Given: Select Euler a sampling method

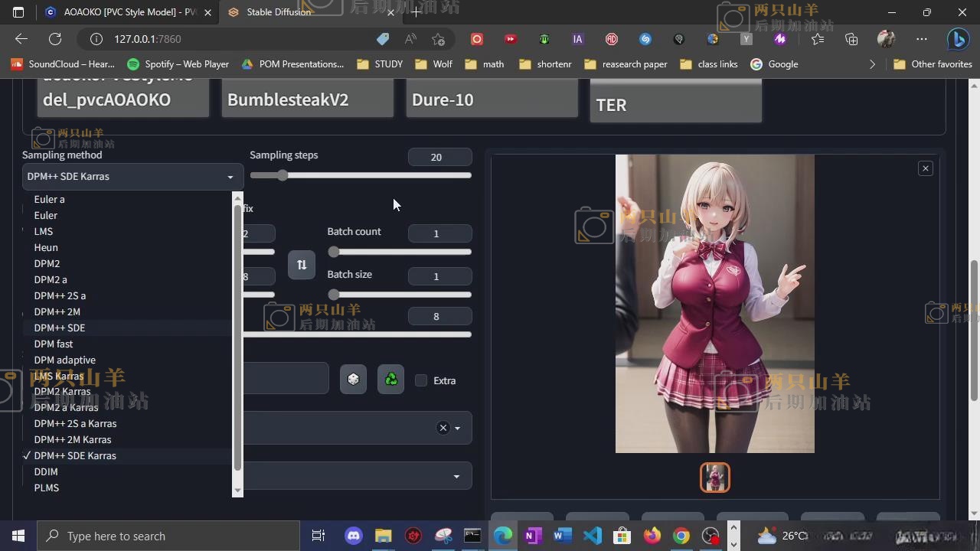Looking at the screenshot, I should click(x=50, y=199).
